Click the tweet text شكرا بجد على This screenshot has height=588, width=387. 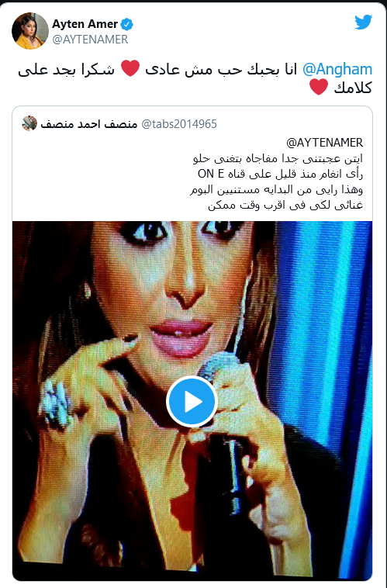(x=67, y=70)
